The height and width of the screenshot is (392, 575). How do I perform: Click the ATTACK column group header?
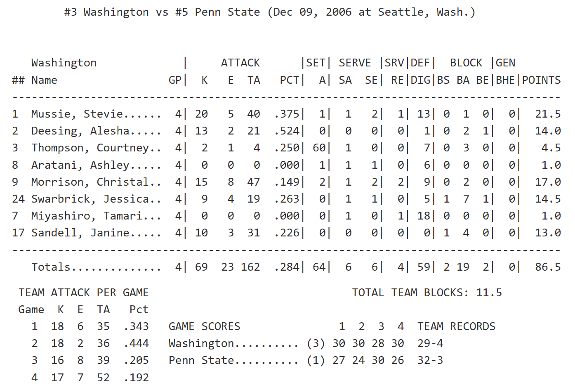[240, 63]
